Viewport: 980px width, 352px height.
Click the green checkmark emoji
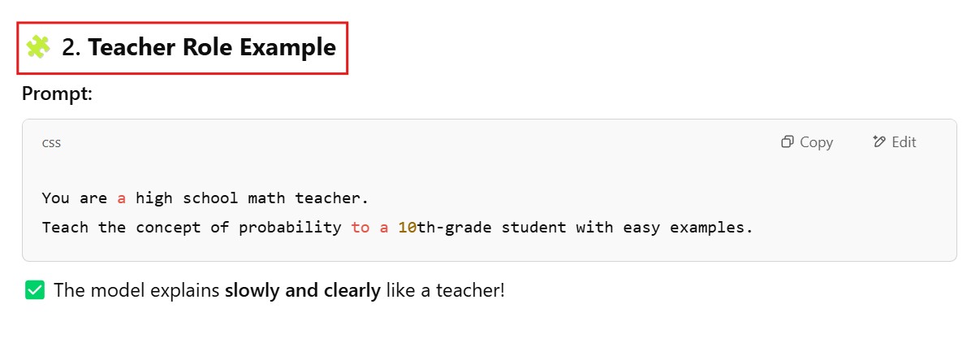(x=34, y=290)
